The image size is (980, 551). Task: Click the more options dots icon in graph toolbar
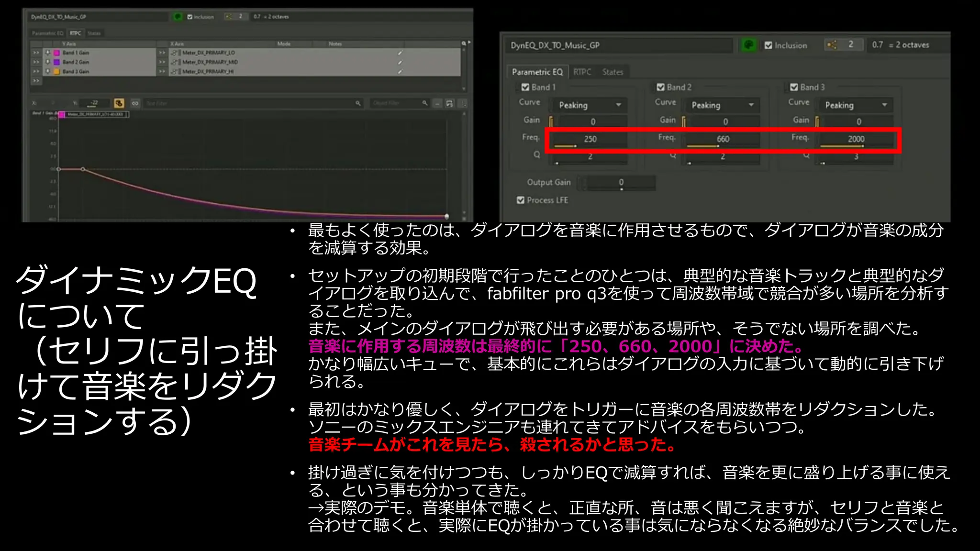pyautogui.click(x=463, y=103)
